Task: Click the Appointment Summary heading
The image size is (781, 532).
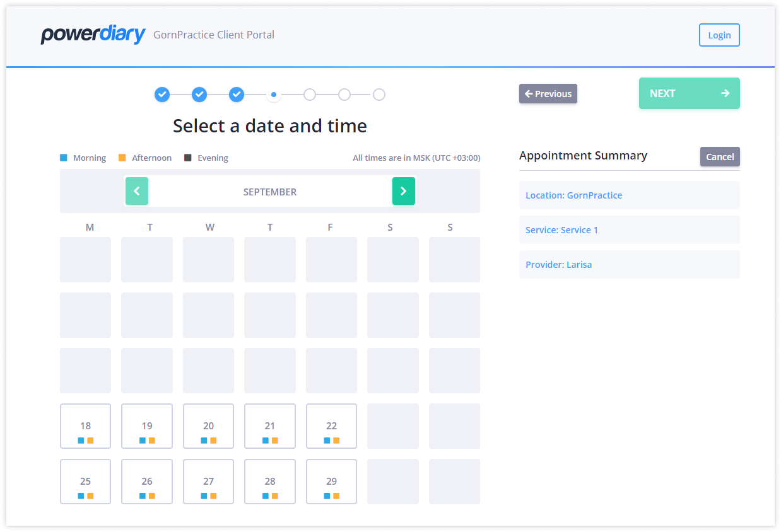Action: click(584, 156)
